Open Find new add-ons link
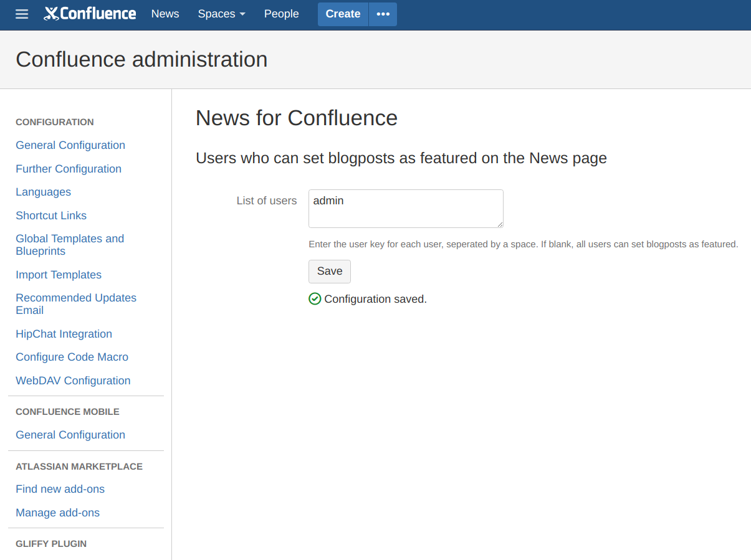Viewport: 751px width, 560px height. (60, 489)
